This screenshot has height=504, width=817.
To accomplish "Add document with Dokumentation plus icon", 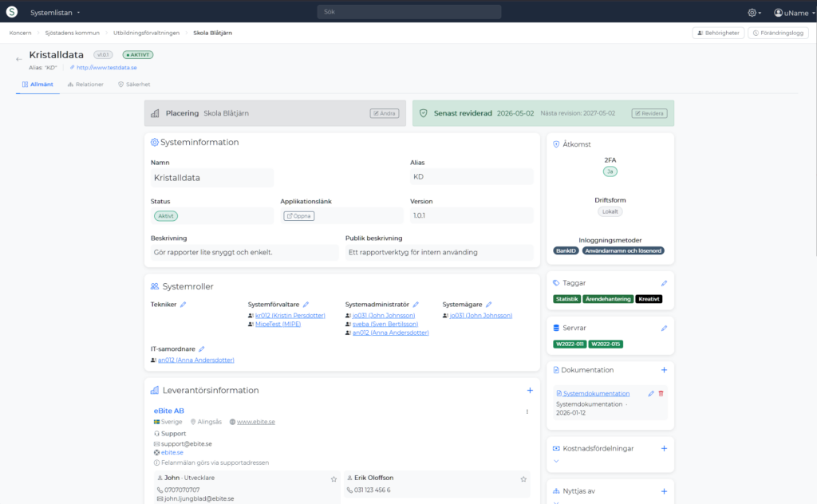I will click(x=664, y=370).
